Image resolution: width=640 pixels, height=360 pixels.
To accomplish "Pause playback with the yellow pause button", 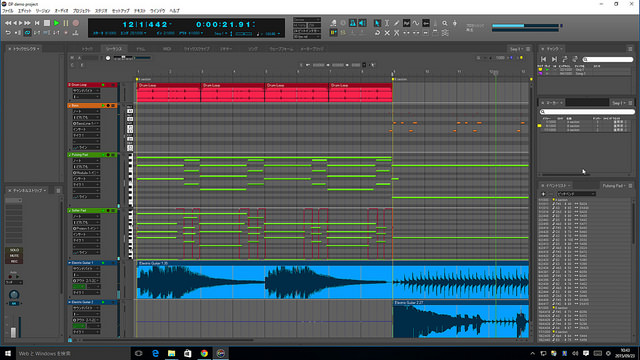I will (x=66, y=23).
